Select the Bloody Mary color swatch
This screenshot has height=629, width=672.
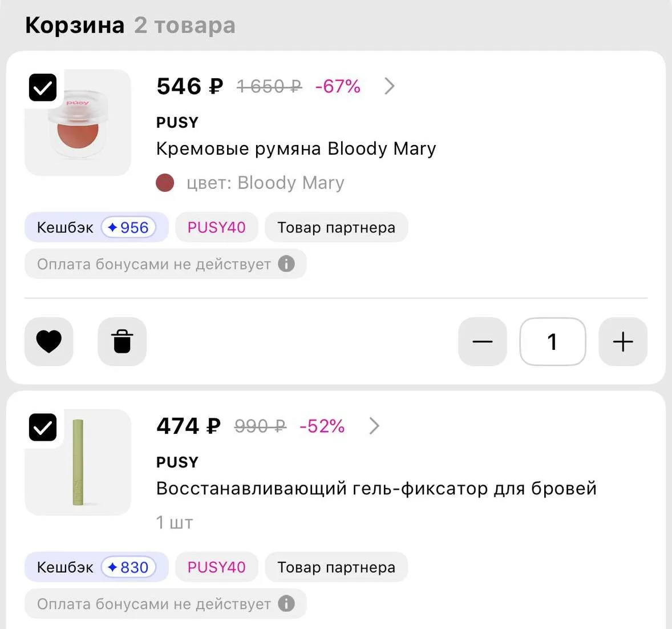165,183
